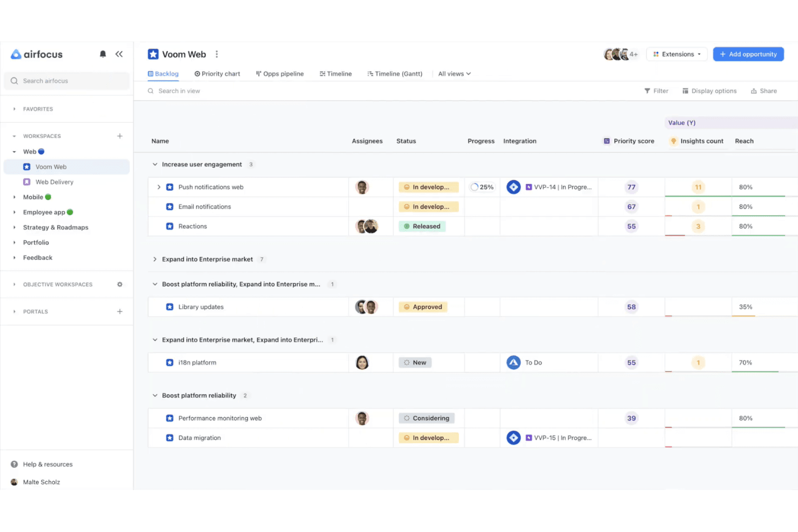798x532 pixels.
Task: Click the Search airfocus field
Action: pos(67,81)
